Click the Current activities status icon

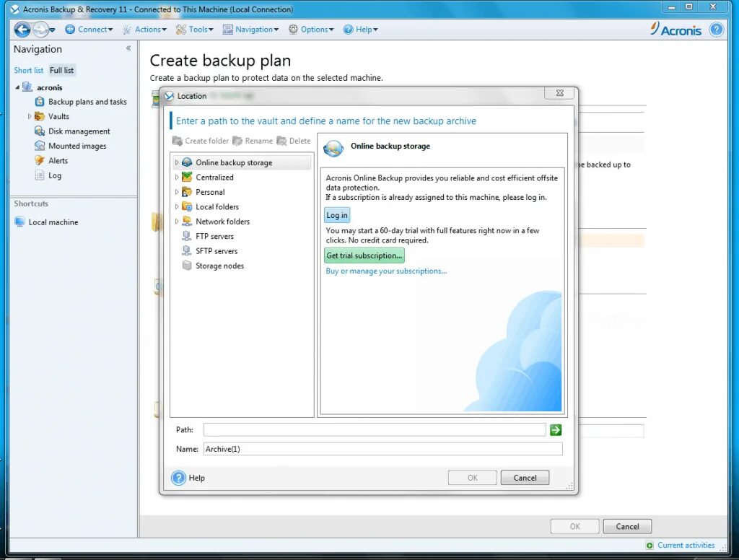pos(650,546)
